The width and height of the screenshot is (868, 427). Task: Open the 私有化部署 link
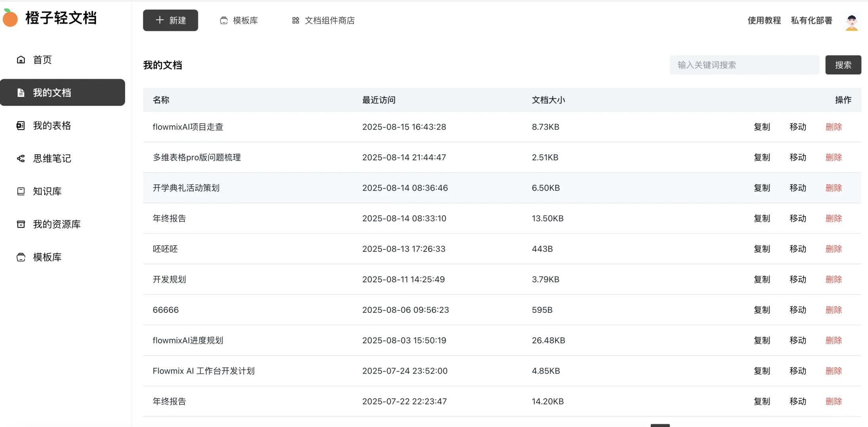(x=811, y=20)
